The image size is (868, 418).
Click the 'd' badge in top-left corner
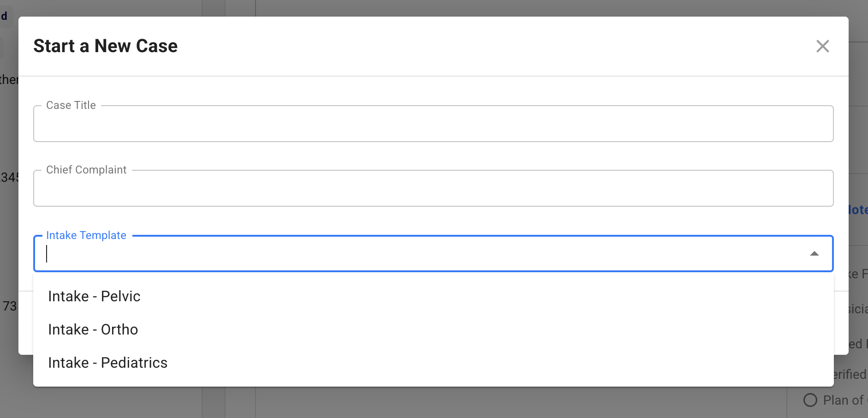[x=4, y=16]
